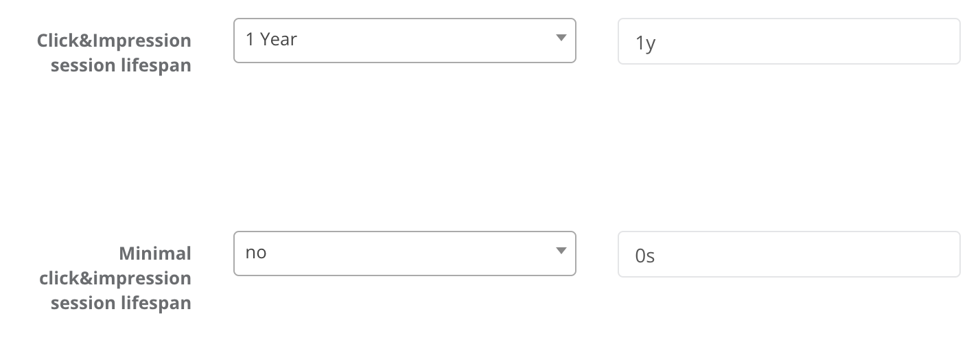
Task: Click the arrow on the "1 Year" combo box
Action: (561, 38)
